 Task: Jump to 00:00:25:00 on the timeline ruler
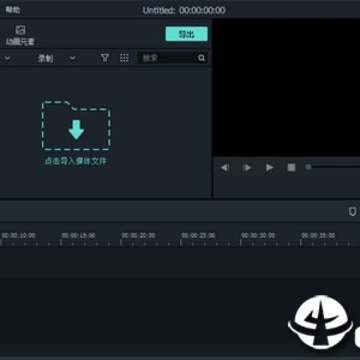coord(198,236)
